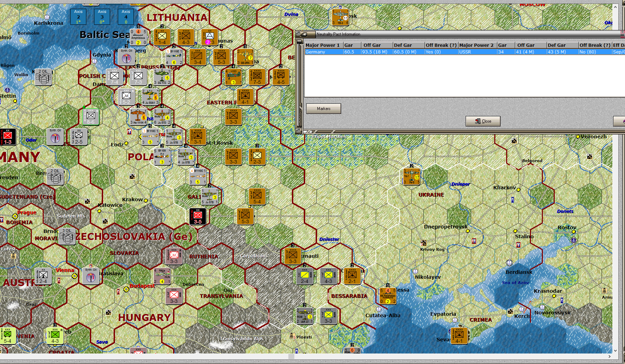Open the Axis 2 pool box
This screenshot has width=625, height=364.
(78, 16)
